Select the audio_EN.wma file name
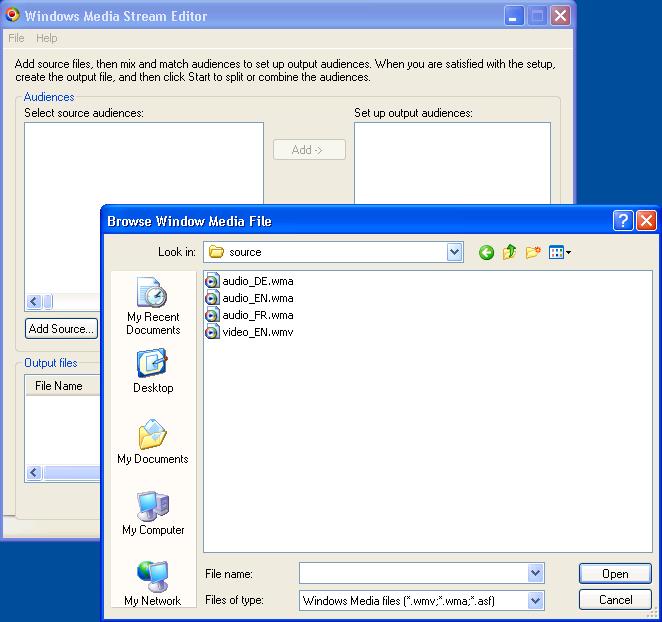The width and height of the screenshot is (662, 622). [x=258, y=298]
